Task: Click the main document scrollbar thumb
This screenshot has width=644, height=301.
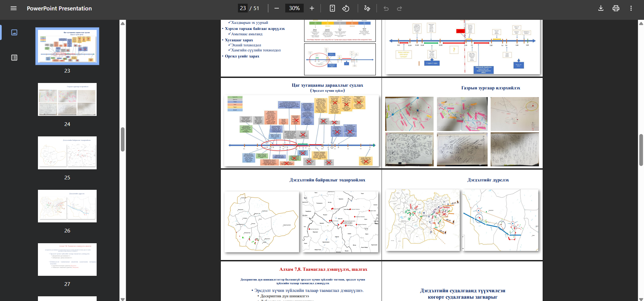Action: [641, 150]
